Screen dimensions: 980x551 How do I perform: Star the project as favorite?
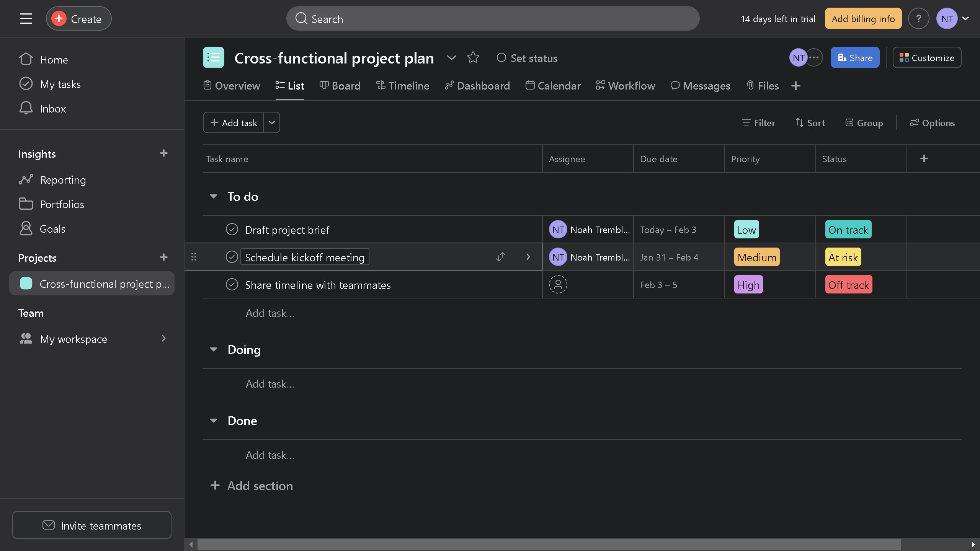pos(473,58)
